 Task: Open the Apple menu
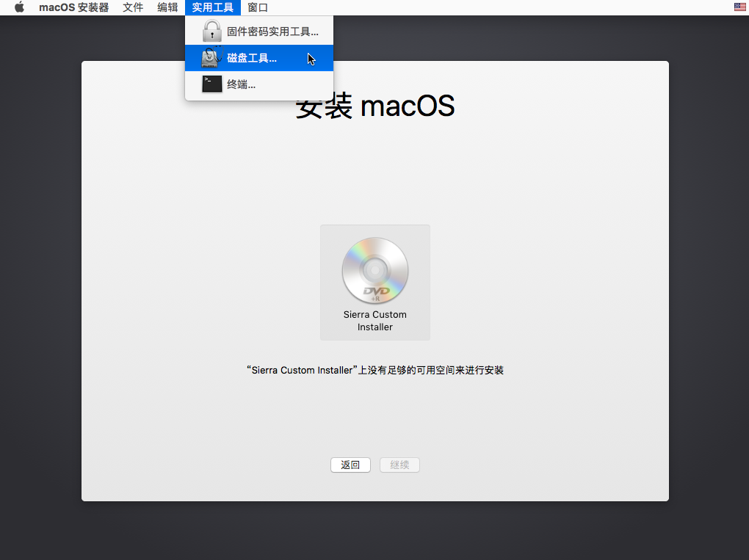[19, 7]
